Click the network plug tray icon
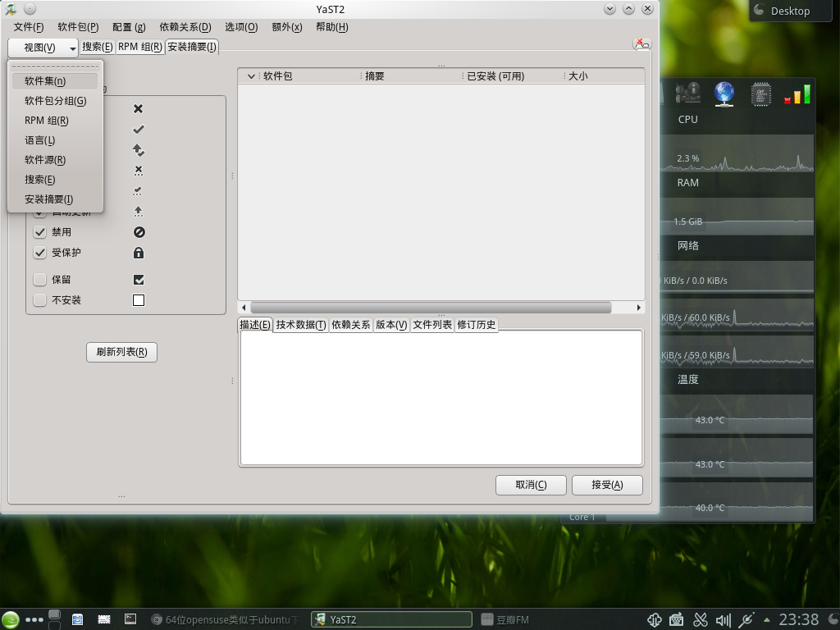840x630 pixels. click(x=746, y=620)
